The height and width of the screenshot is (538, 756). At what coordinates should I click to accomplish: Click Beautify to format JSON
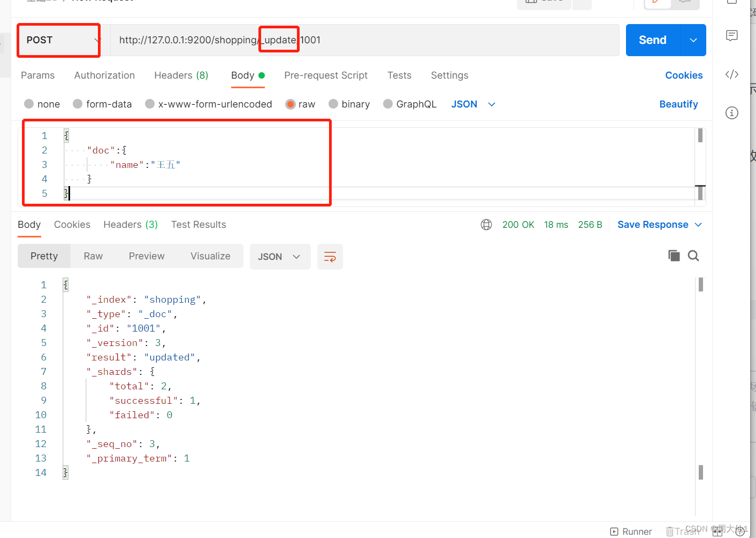pyautogui.click(x=678, y=104)
